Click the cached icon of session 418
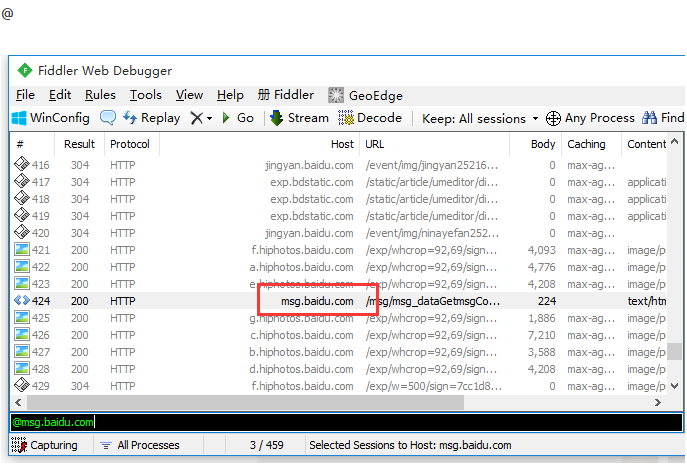 (x=21, y=198)
